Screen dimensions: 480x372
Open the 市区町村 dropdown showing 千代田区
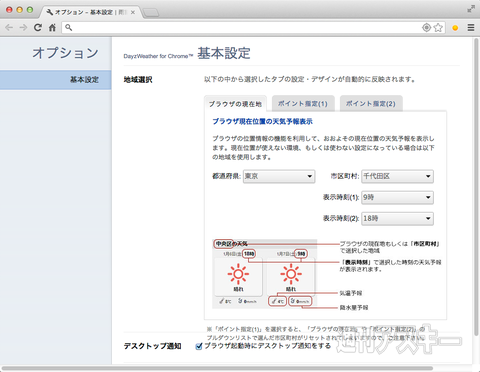click(397, 176)
